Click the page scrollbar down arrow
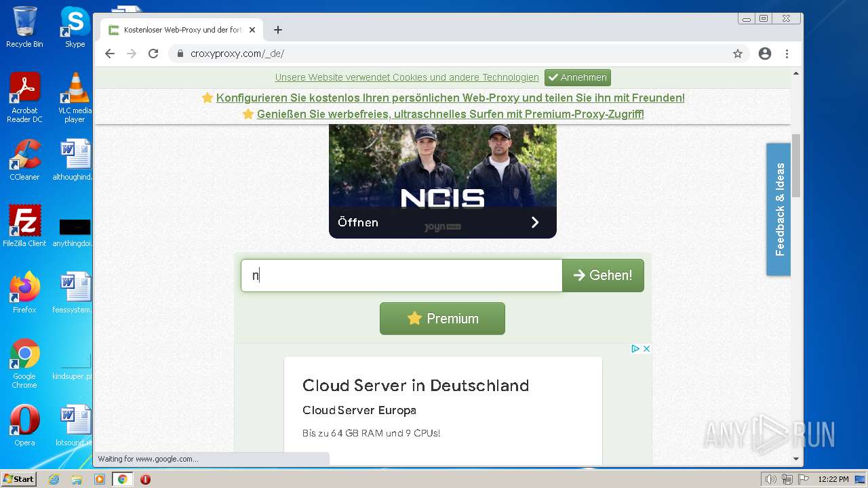Screen dimensions: 868x488 (796, 459)
